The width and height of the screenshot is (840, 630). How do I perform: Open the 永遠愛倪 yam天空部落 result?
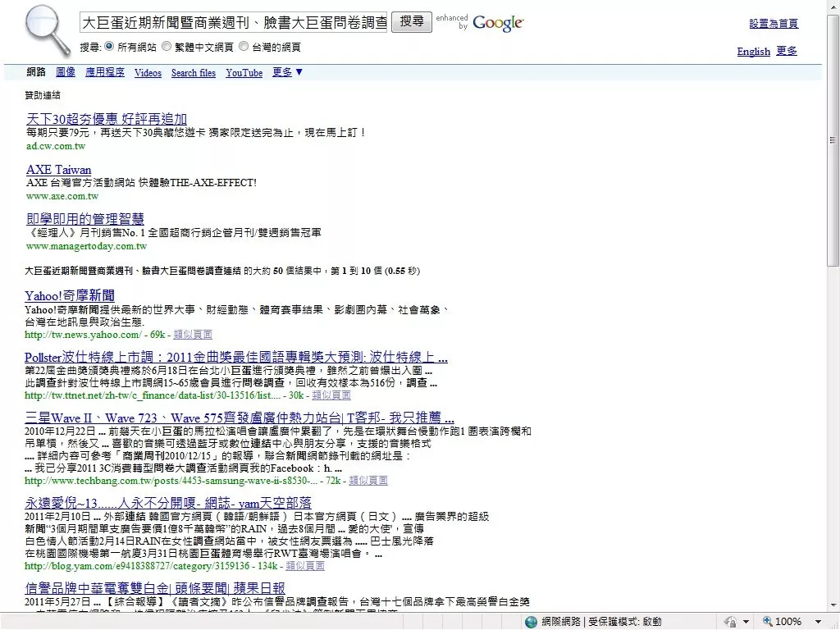point(168,503)
